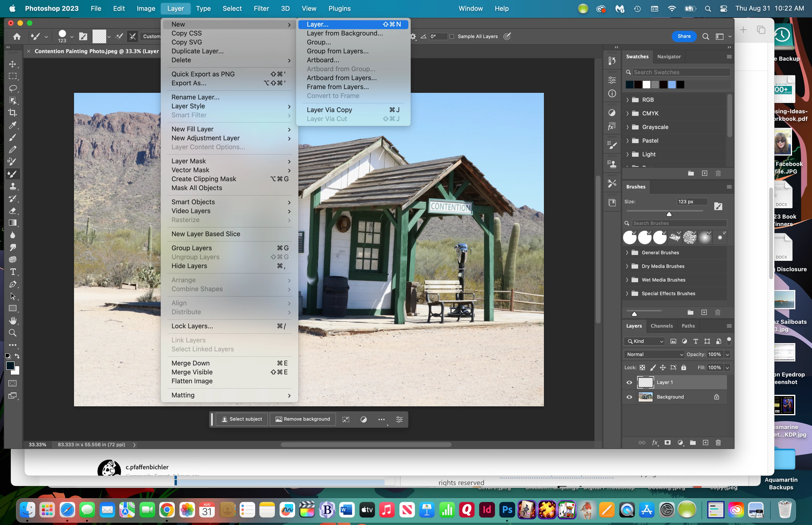812x525 pixels.
Task: Open the Normal blend mode dropdown
Action: [x=655, y=354]
